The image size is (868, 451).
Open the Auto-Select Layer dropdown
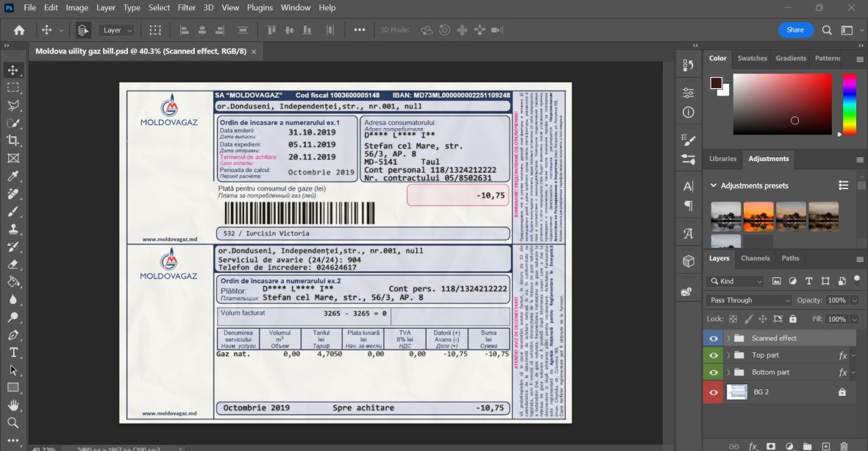(x=117, y=30)
